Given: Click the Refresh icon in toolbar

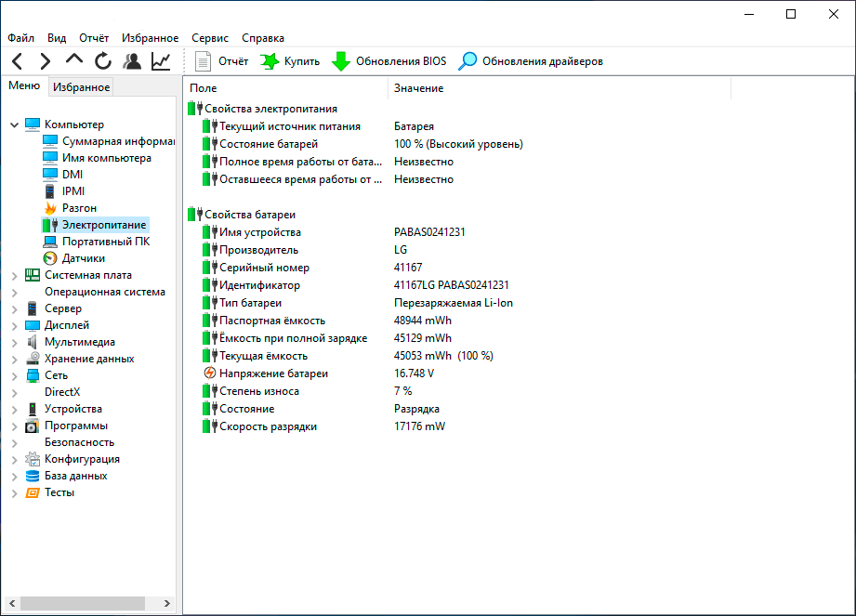Looking at the screenshot, I should 103,61.
